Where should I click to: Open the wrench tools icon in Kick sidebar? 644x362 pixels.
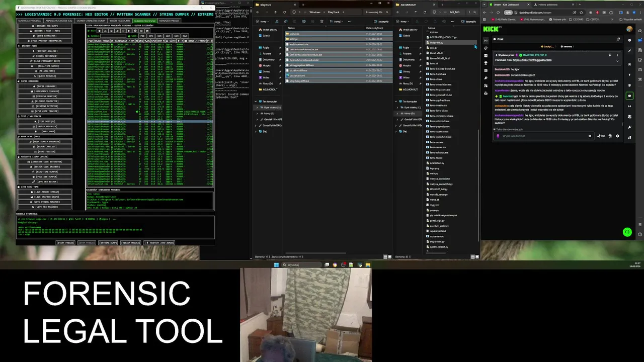point(486,78)
